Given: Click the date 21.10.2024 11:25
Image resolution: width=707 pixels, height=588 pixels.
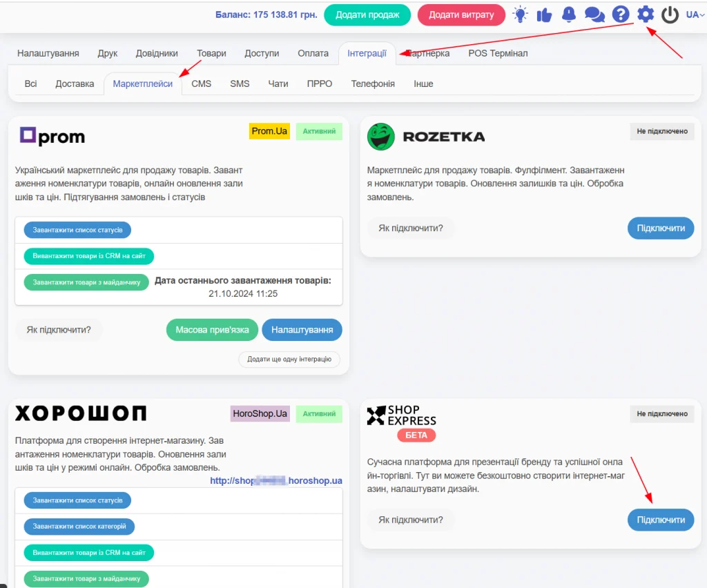Looking at the screenshot, I should click(243, 294).
